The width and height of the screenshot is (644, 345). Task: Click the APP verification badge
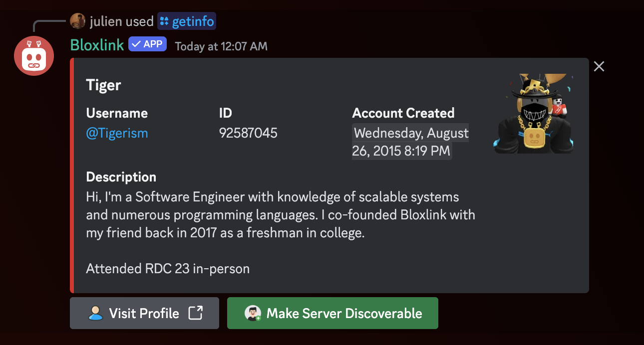147,44
